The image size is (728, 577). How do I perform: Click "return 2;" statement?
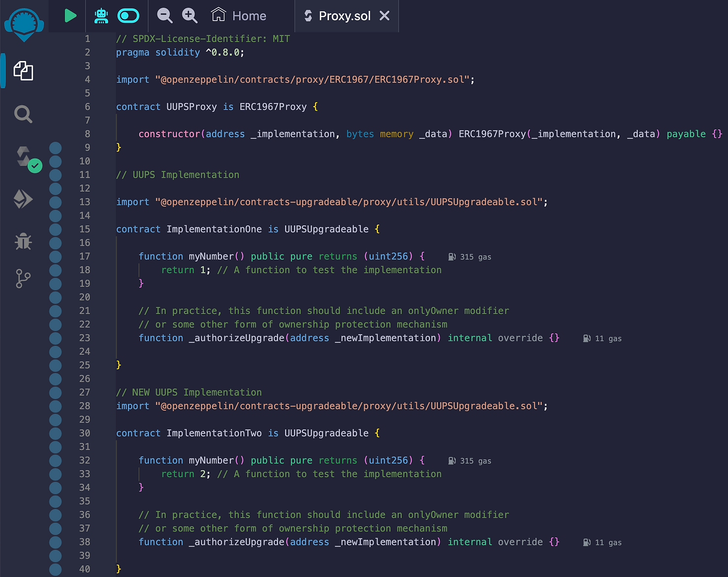coord(186,474)
